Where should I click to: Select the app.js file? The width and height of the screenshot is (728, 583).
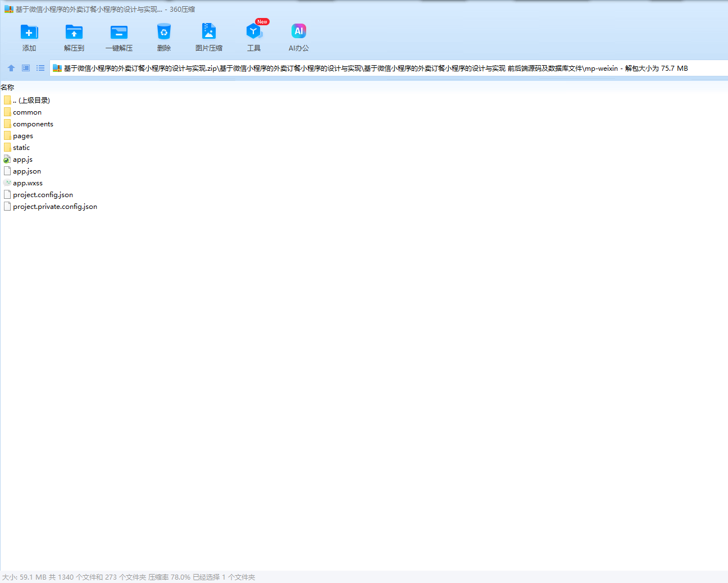pos(18,159)
